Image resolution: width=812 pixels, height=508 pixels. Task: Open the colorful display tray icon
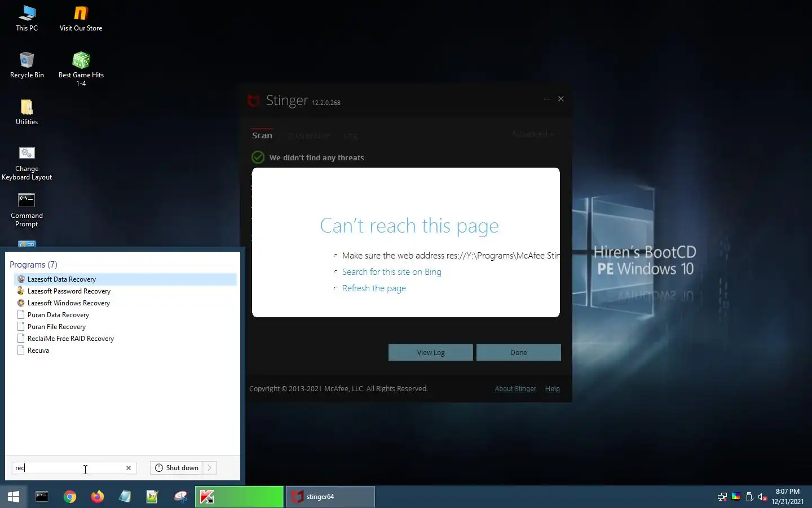coord(736,497)
